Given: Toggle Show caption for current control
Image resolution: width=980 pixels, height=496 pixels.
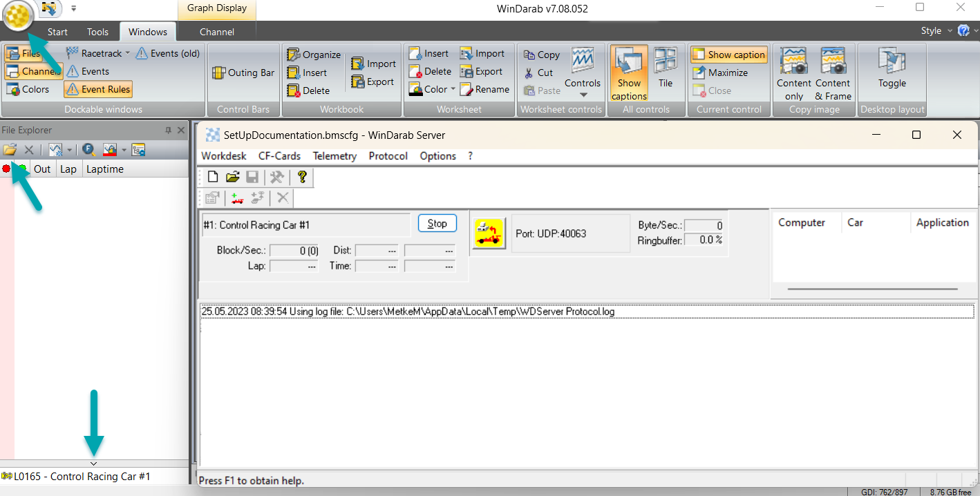Looking at the screenshot, I should tap(728, 55).
